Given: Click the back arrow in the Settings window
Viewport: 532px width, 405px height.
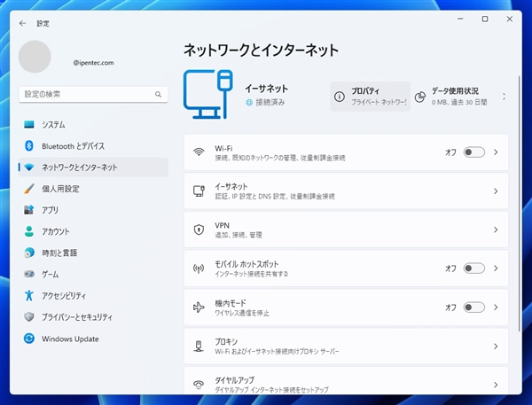Looking at the screenshot, I should click(x=22, y=23).
